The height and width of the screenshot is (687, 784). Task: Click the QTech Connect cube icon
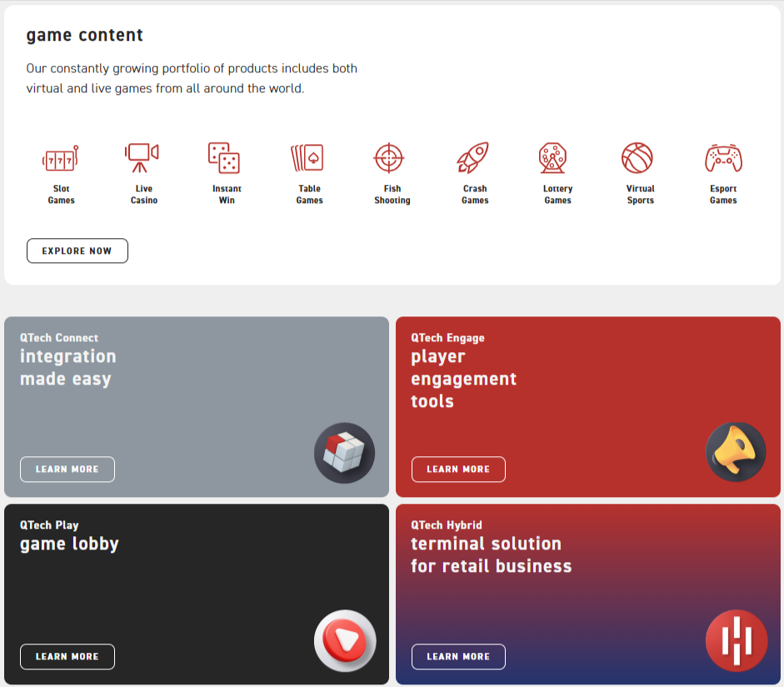click(x=344, y=453)
